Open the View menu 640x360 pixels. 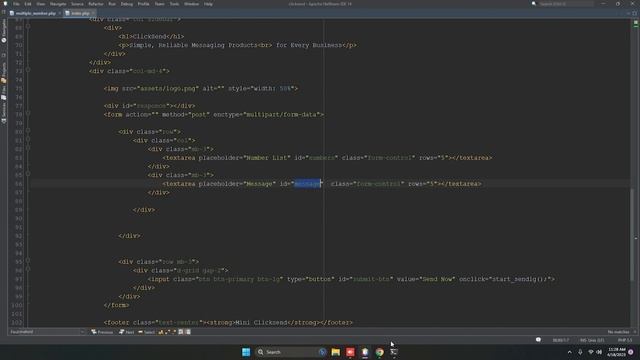point(41,4)
